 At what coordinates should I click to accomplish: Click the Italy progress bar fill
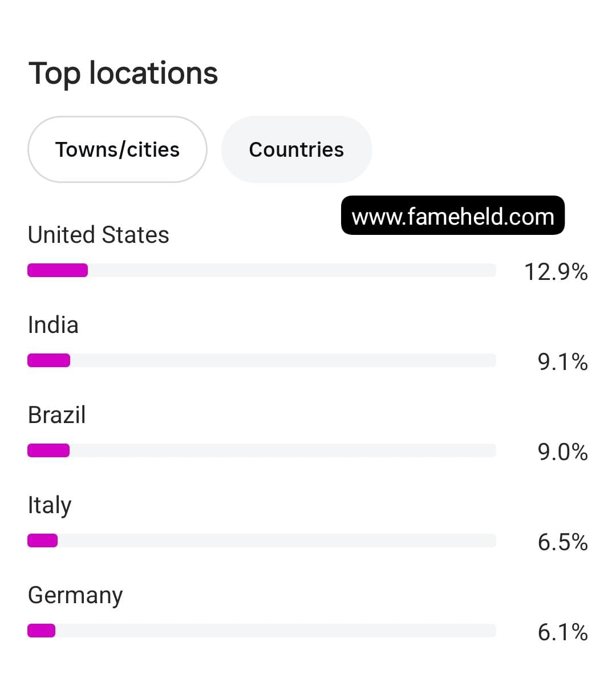(42, 540)
